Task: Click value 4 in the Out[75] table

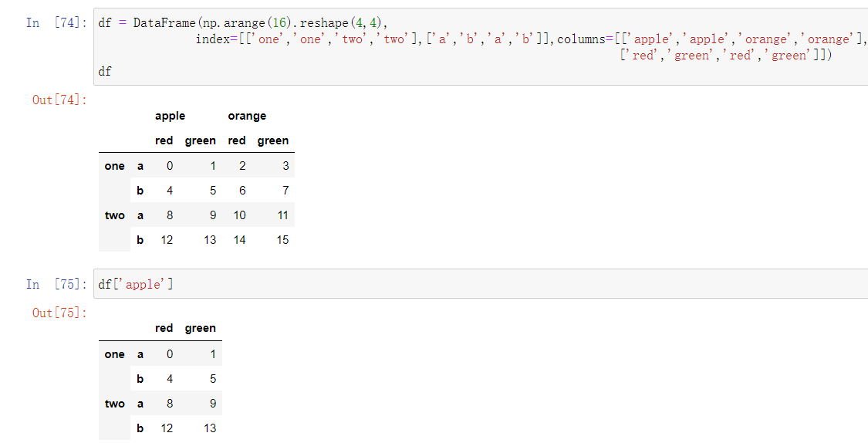Action: (x=170, y=379)
